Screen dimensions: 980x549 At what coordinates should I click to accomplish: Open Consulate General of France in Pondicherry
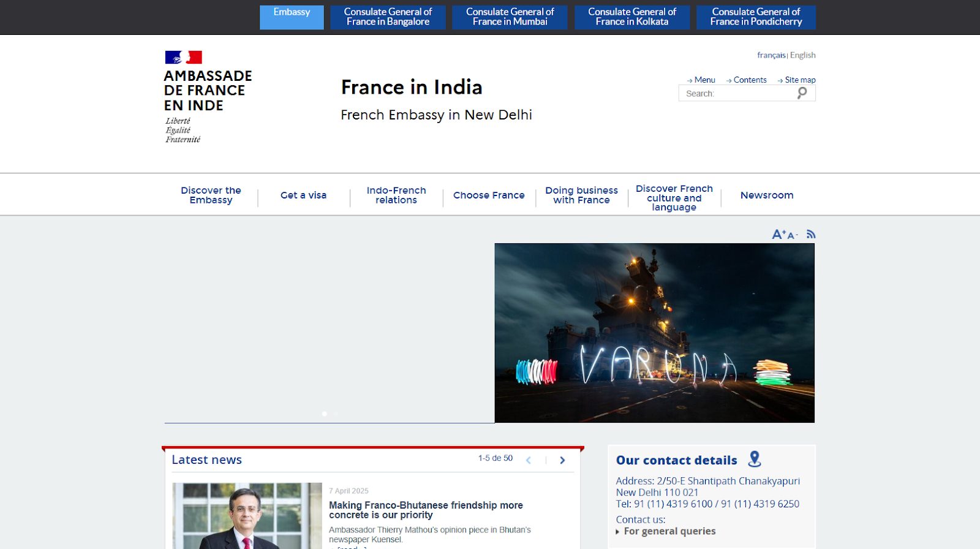click(756, 17)
